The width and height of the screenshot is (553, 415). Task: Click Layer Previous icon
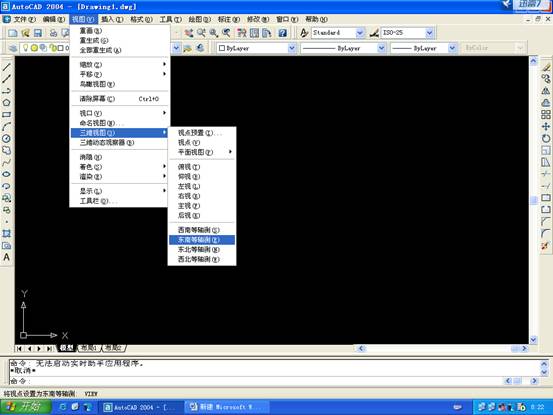coord(200,48)
